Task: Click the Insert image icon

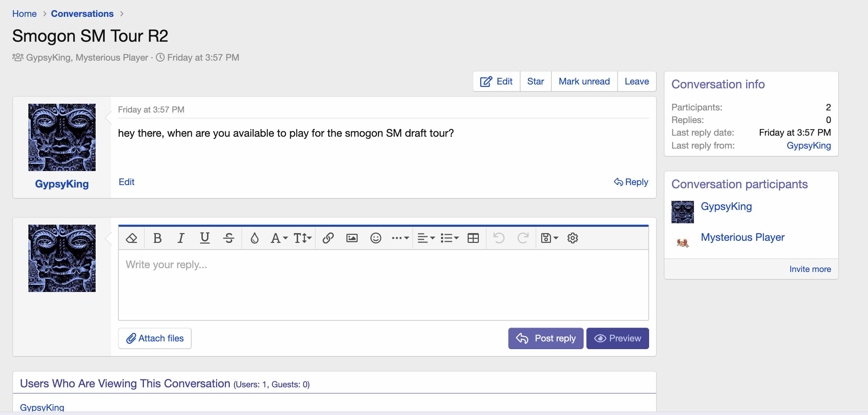Action: (x=352, y=238)
